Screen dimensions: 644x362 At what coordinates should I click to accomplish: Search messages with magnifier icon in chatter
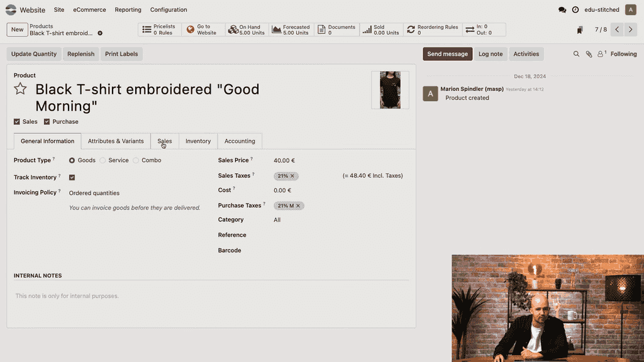[x=576, y=54]
